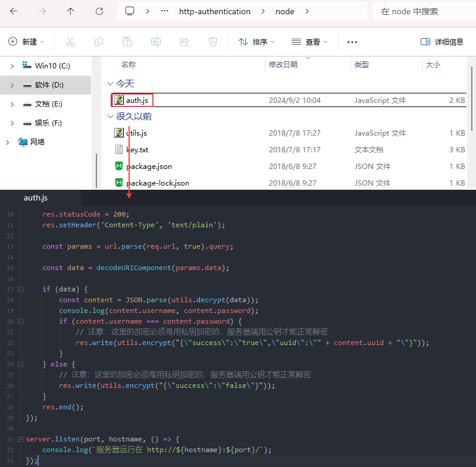Image resolution: width=476 pixels, height=467 pixels.
Task: Go back with the Back arrow
Action: (x=14, y=11)
